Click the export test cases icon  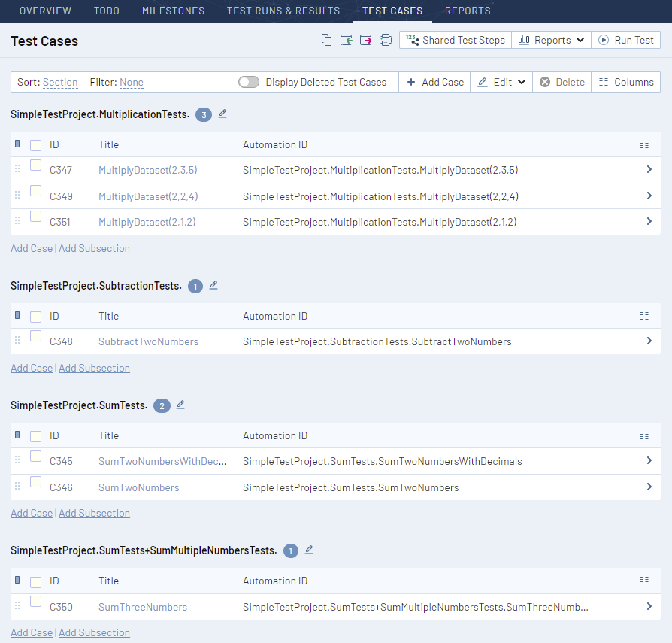click(365, 40)
